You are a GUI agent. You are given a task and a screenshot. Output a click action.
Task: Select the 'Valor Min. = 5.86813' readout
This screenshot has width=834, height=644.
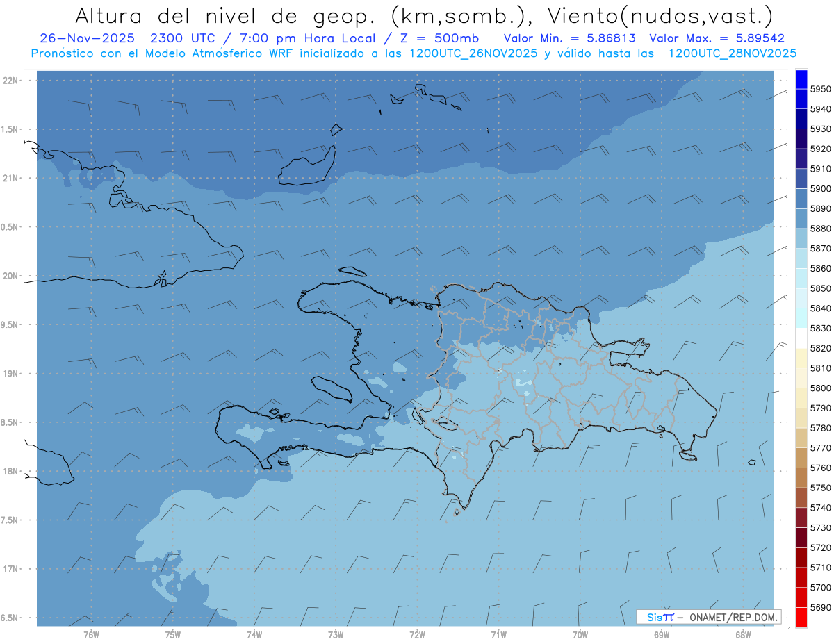[570, 38]
